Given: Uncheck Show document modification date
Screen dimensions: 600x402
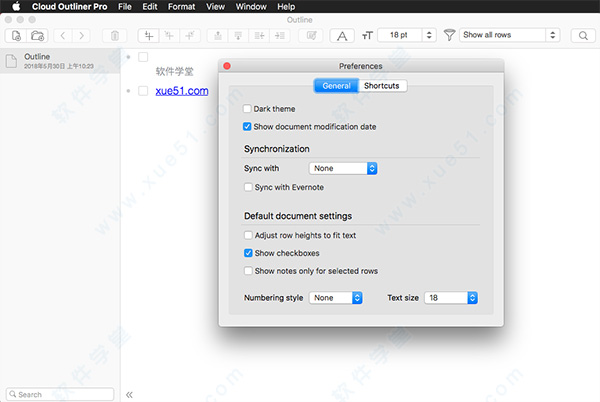Looking at the screenshot, I should [247, 127].
